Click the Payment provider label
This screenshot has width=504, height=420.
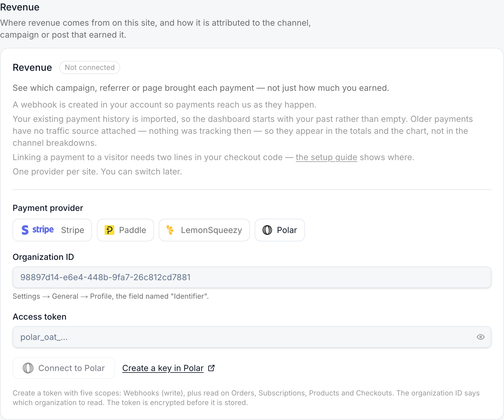pos(48,208)
